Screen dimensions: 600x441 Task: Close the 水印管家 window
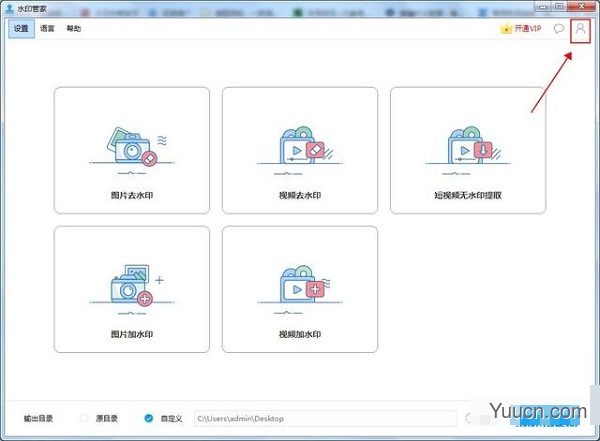click(x=582, y=6)
